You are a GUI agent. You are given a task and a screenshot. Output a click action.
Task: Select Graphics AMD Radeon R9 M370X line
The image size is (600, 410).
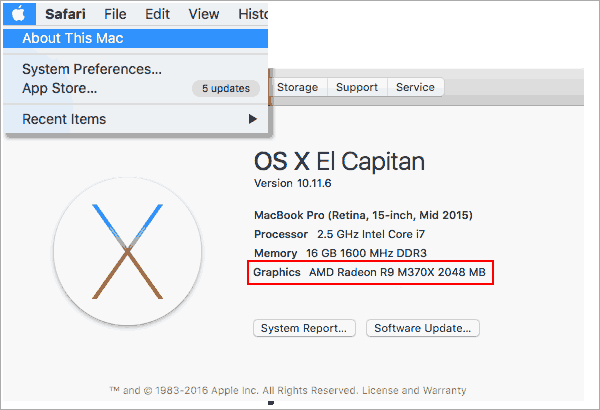tap(370, 272)
